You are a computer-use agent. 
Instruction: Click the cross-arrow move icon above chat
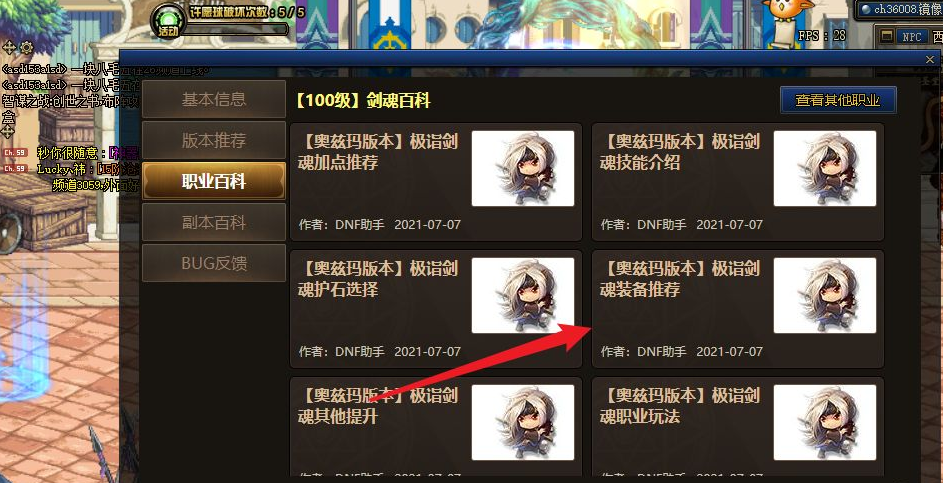(9, 47)
